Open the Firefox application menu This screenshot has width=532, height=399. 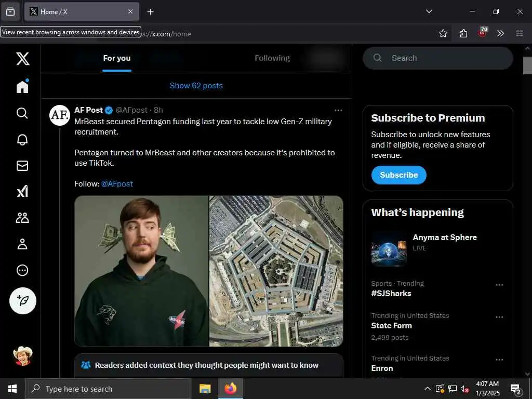click(520, 33)
